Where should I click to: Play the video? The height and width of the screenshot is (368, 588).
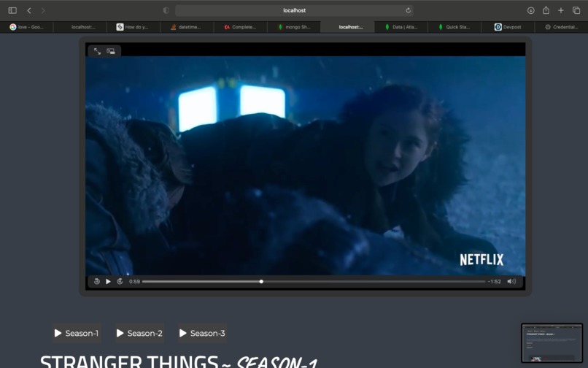point(108,281)
